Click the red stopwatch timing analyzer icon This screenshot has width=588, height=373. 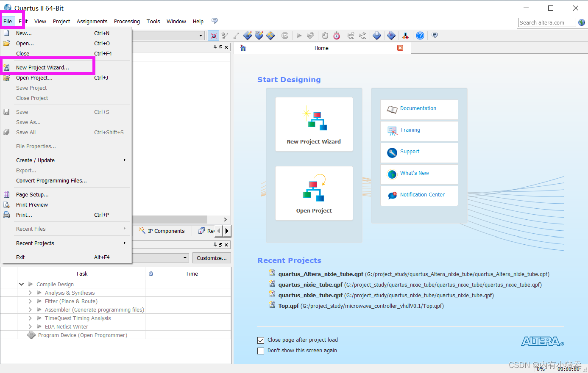(337, 36)
